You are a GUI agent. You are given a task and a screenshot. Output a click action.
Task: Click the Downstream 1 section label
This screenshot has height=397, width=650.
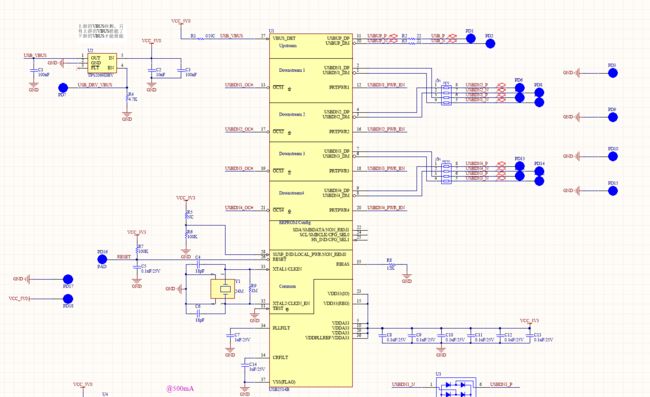(292, 70)
